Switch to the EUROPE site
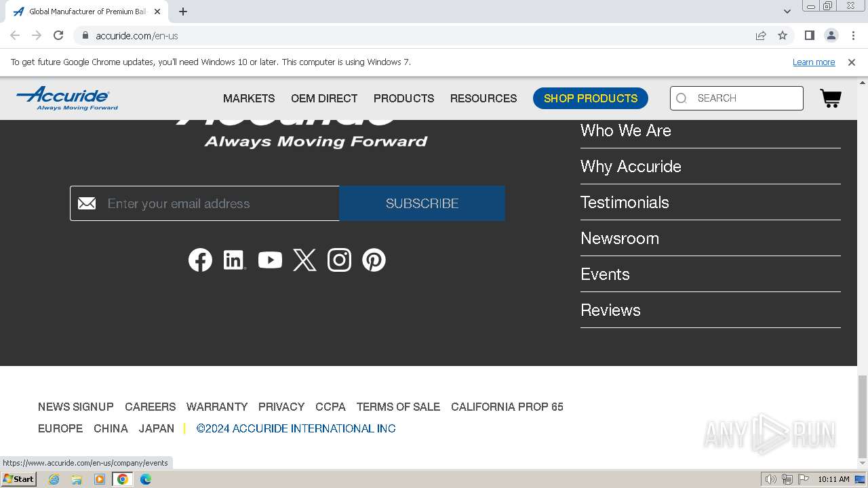This screenshot has width=868, height=488. pos(60,428)
